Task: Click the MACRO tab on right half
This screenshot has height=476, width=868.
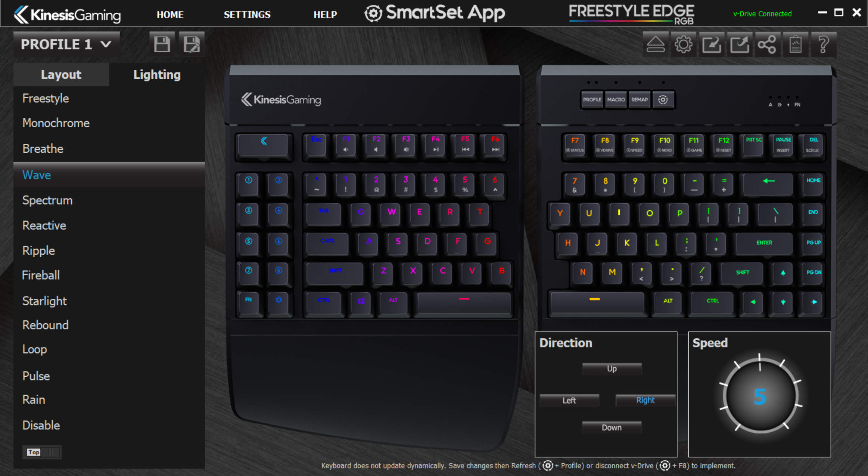Action: [616, 99]
